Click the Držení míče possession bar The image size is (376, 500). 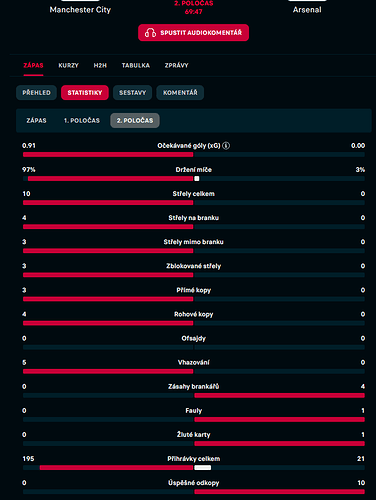point(194,179)
